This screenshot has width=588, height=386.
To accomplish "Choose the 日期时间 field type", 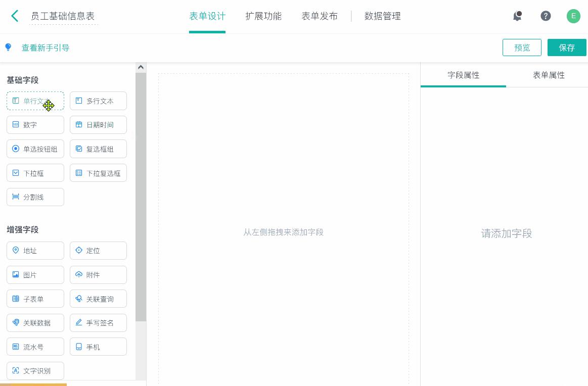I will pyautogui.click(x=98, y=125).
